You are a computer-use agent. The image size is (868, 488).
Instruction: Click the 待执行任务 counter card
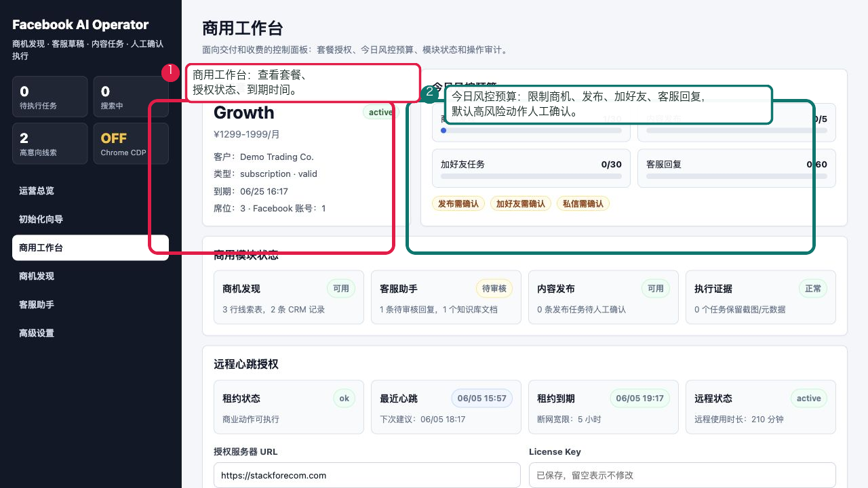tap(50, 97)
